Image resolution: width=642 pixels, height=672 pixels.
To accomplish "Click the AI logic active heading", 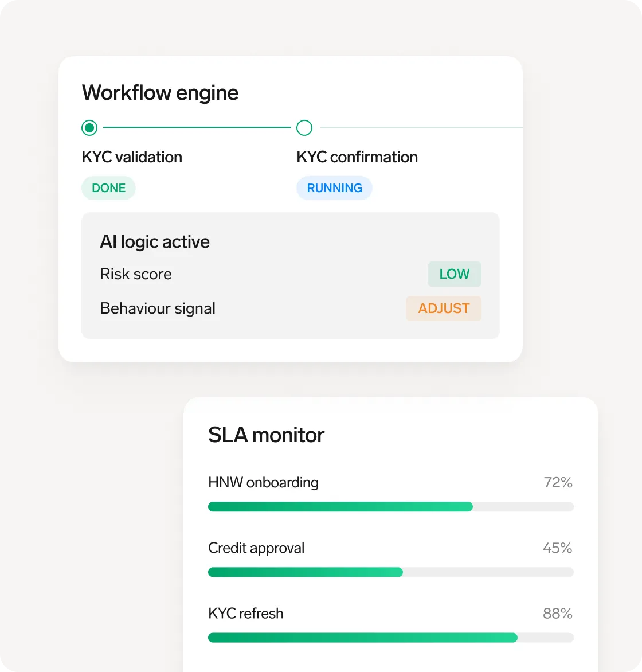I will (155, 242).
